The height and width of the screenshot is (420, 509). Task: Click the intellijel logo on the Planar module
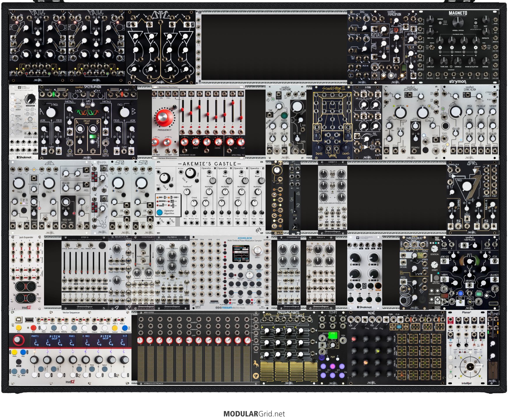466,383
